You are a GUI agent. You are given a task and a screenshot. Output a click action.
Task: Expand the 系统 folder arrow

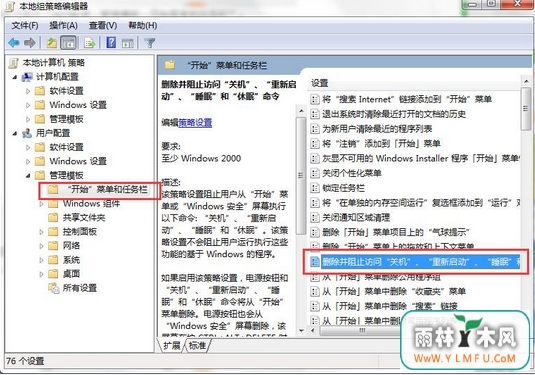(41, 260)
